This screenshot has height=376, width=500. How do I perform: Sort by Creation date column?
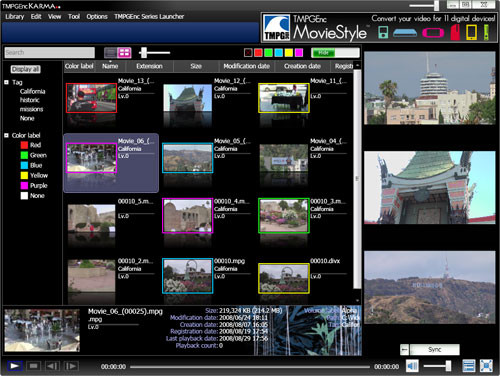[x=302, y=66]
